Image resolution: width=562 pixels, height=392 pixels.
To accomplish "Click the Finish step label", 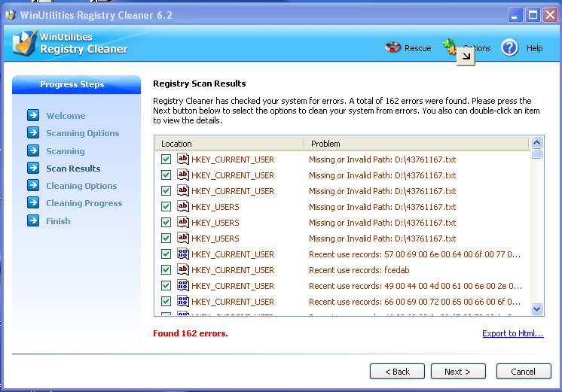I will click(x=58, y=221).
